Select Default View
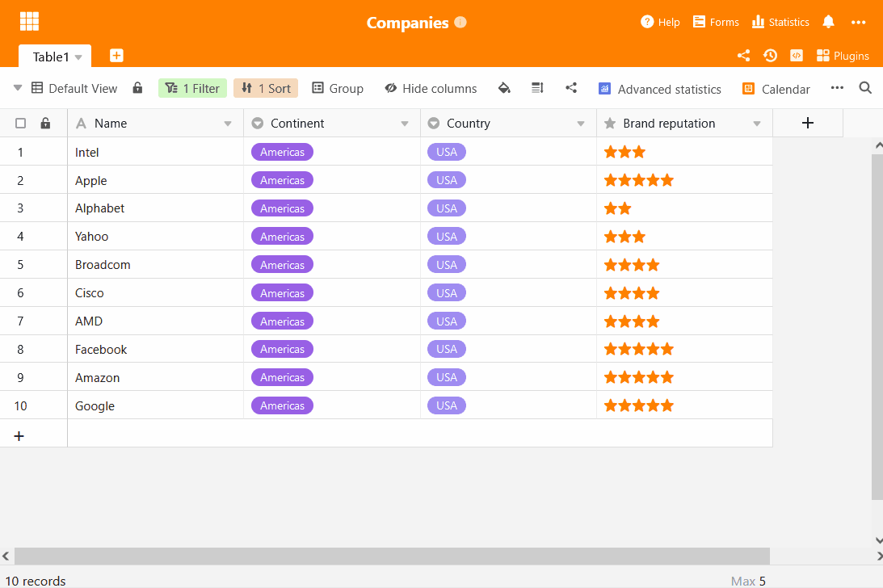This screenshot has width=883, height=588. tap(74, 88)
